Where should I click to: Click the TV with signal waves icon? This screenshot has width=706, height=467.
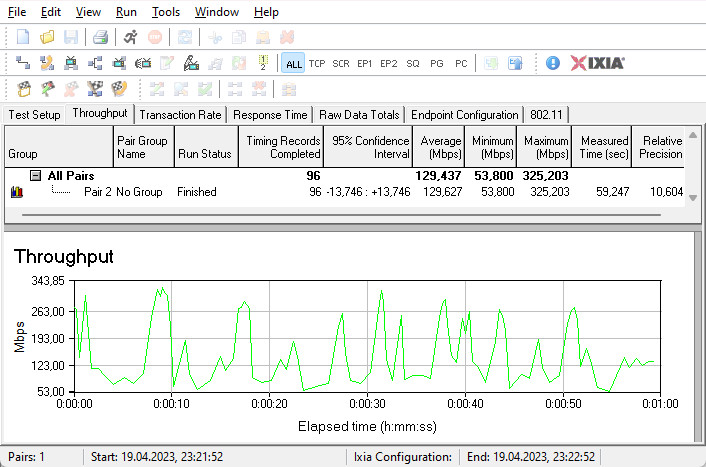click(143, 63)
